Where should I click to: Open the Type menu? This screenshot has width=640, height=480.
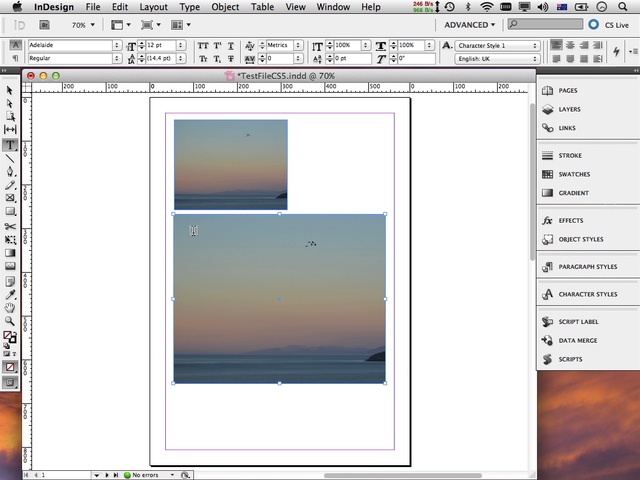pos(189,7)
